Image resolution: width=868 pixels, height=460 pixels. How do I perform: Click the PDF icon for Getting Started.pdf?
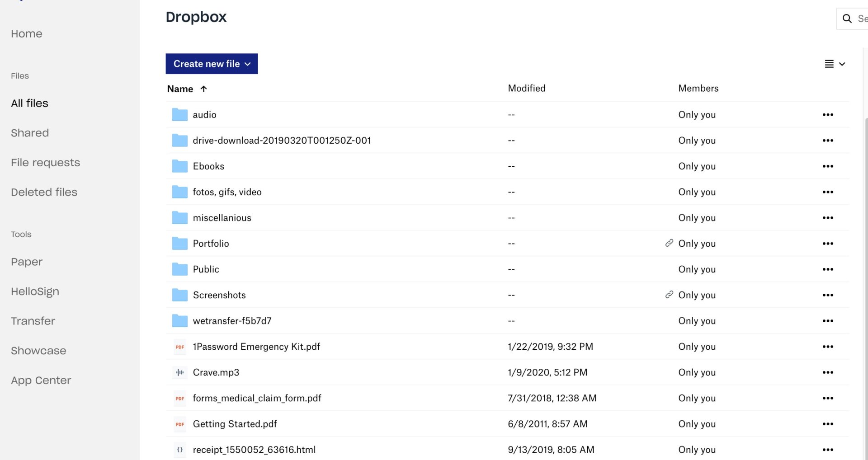pos(179,424)
